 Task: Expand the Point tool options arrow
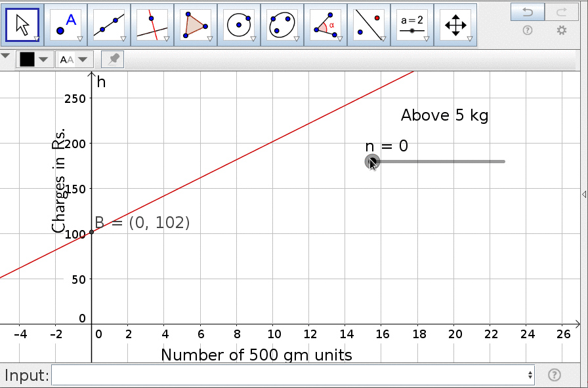pyautogui.click(x=81, y=39)
